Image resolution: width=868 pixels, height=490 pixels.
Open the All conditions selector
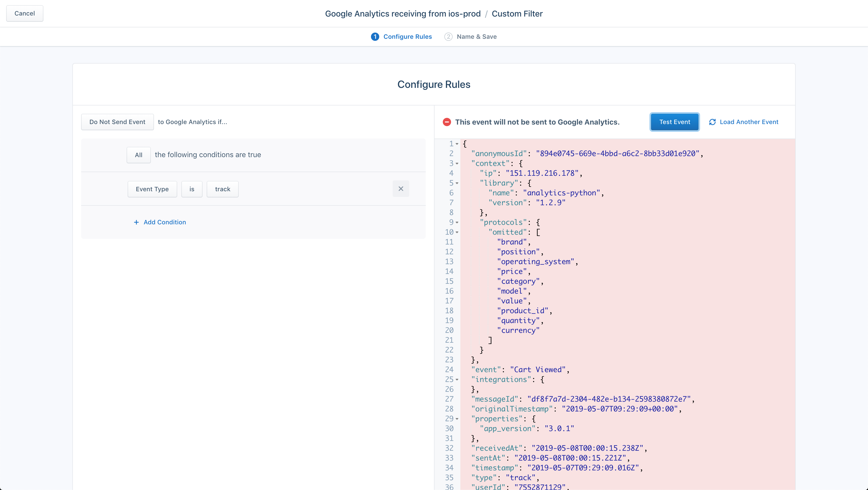(x=138, y=155)
